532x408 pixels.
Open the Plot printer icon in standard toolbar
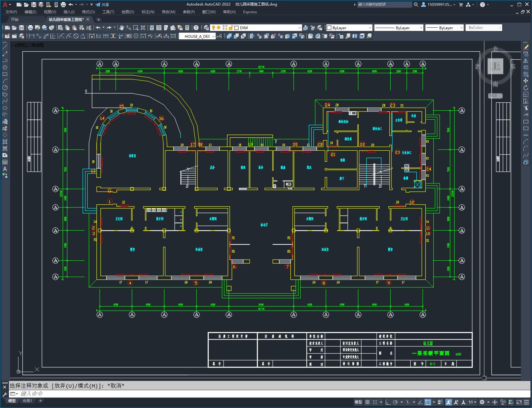coord(30,28)
